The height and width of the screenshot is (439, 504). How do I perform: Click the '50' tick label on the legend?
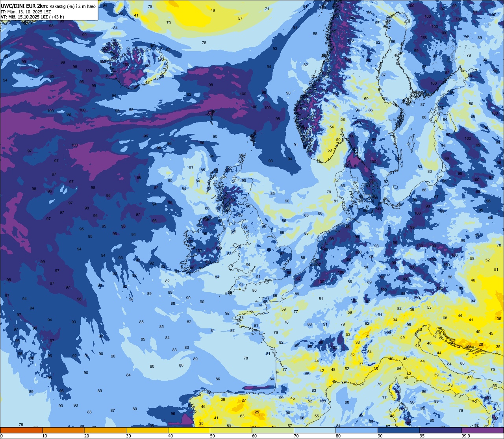tap(212, 436)
